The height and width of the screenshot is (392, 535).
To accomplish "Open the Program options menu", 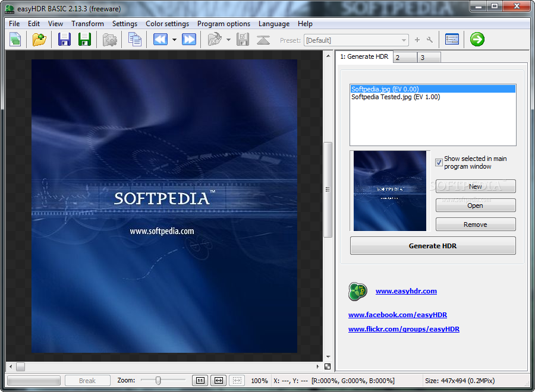I will click(224, 24).
